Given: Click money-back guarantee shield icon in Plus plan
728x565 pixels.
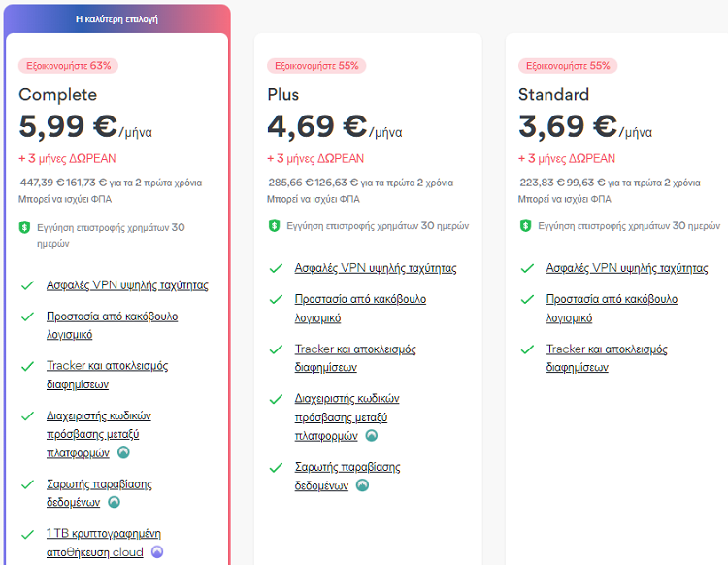Looking at the screenshot, I should pos(274,226).
